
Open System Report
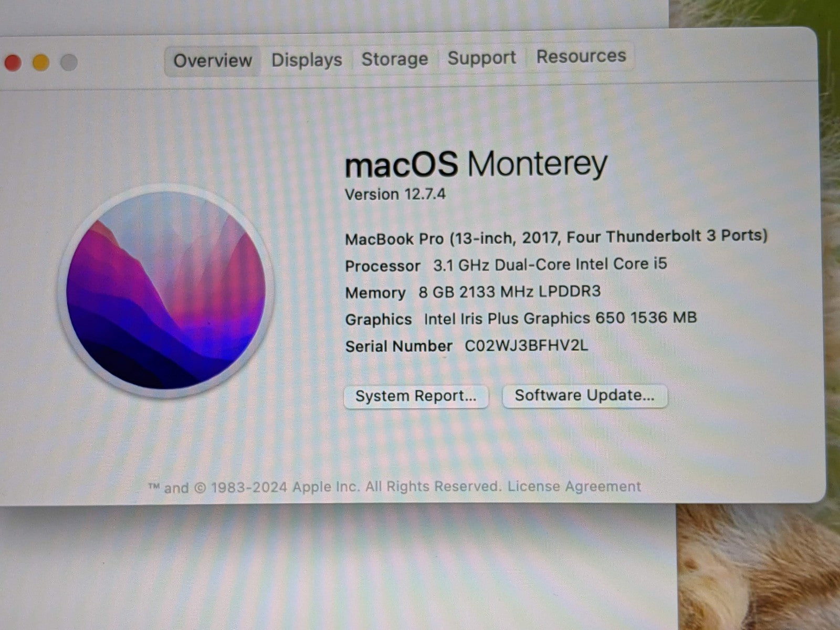tap(416, 396)
